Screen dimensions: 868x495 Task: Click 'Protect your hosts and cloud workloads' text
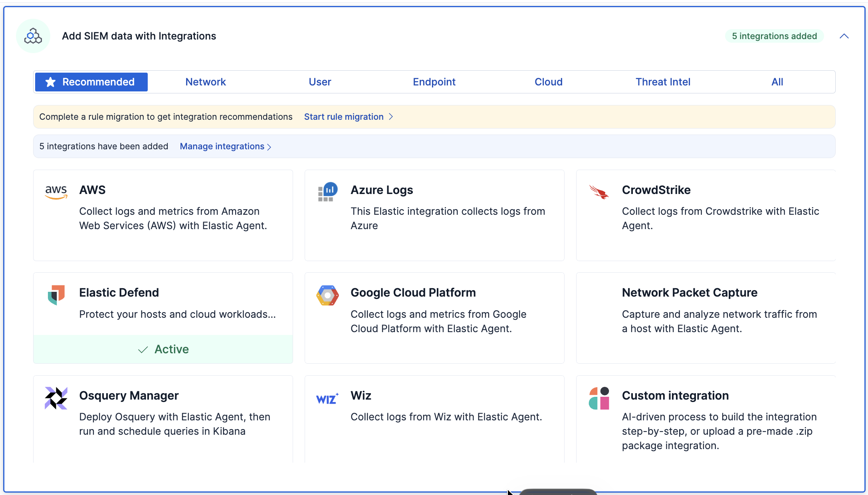[177, 314]
